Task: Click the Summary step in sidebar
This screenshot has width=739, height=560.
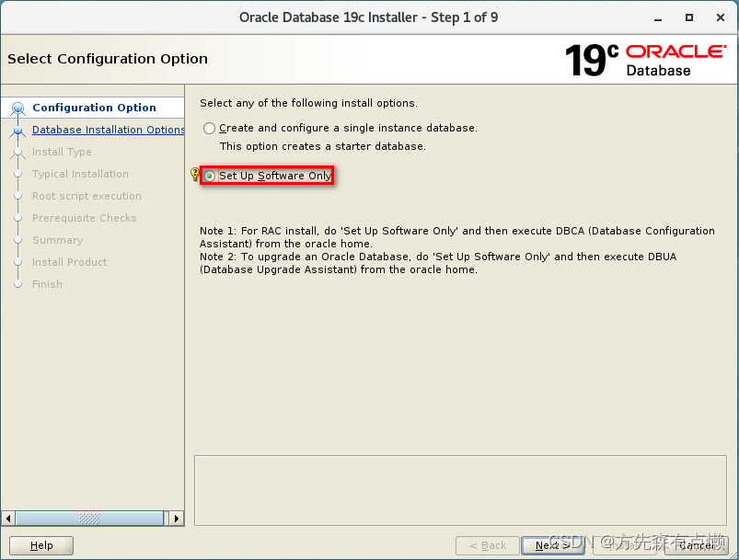Action: [57, 240]
